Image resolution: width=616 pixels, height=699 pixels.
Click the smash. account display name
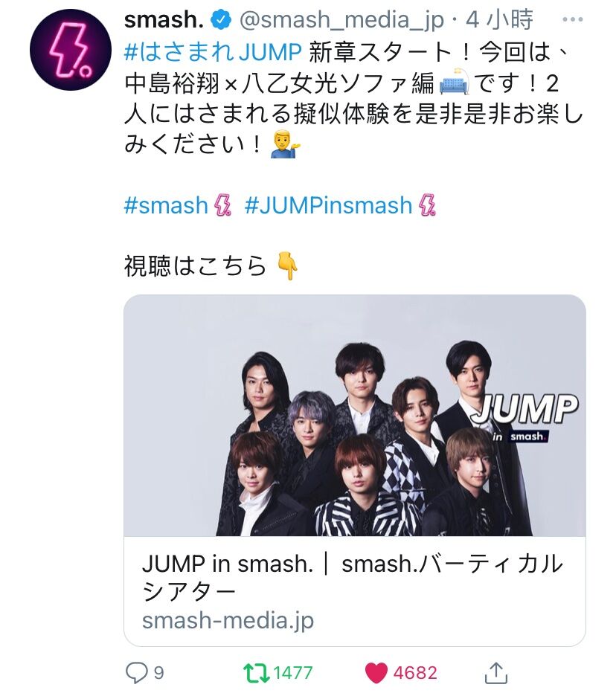(164, 19)
